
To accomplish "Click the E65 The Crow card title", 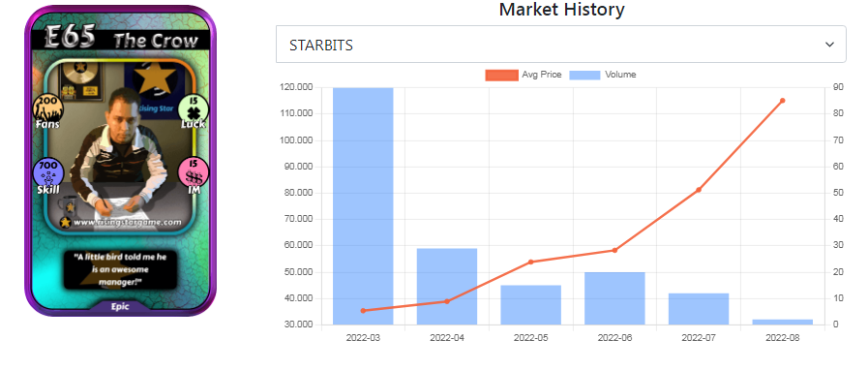I will pos(121,38).
